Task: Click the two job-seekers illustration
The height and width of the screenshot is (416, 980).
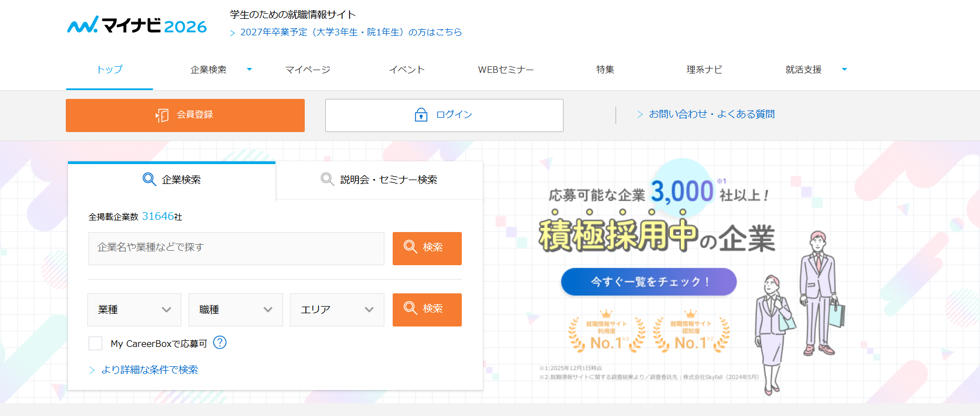Action: pos(799,313)
